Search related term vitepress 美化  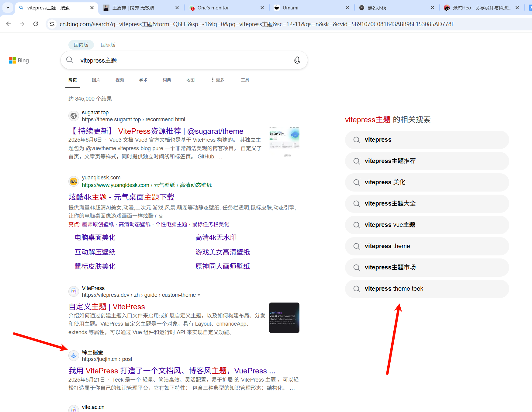point(427,182)
